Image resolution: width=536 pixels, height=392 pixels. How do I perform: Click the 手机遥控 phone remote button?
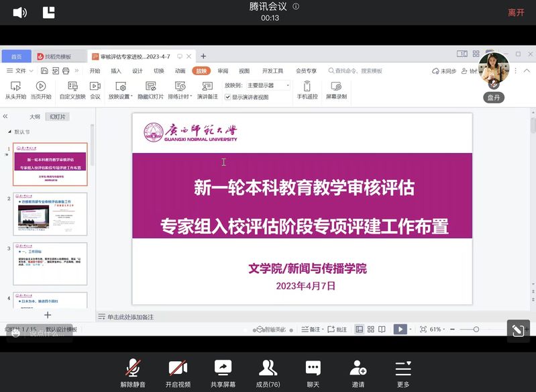click(x=307, y=91)
